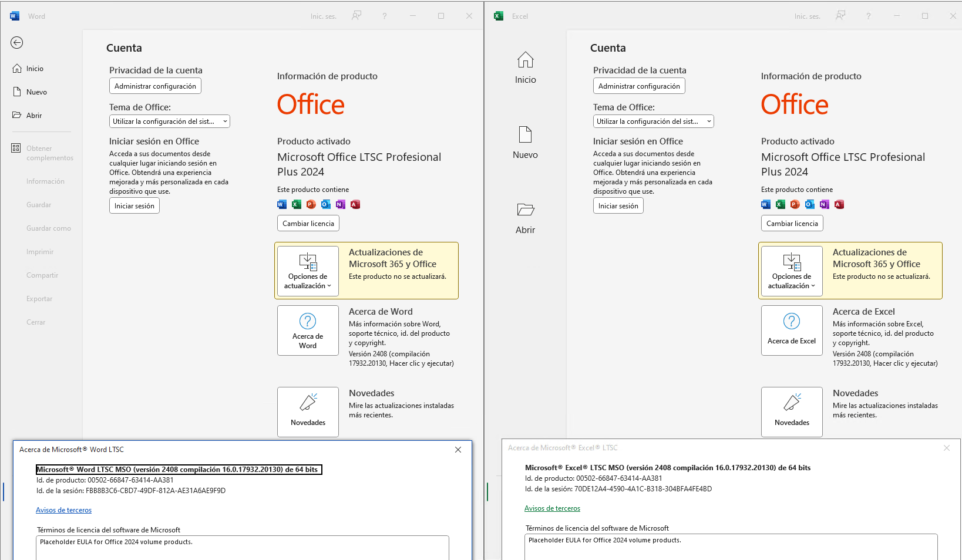Screen dimensions: 962x560
Task: Click PowerPoint product icon in Word window
Action: tap(311, 204)
